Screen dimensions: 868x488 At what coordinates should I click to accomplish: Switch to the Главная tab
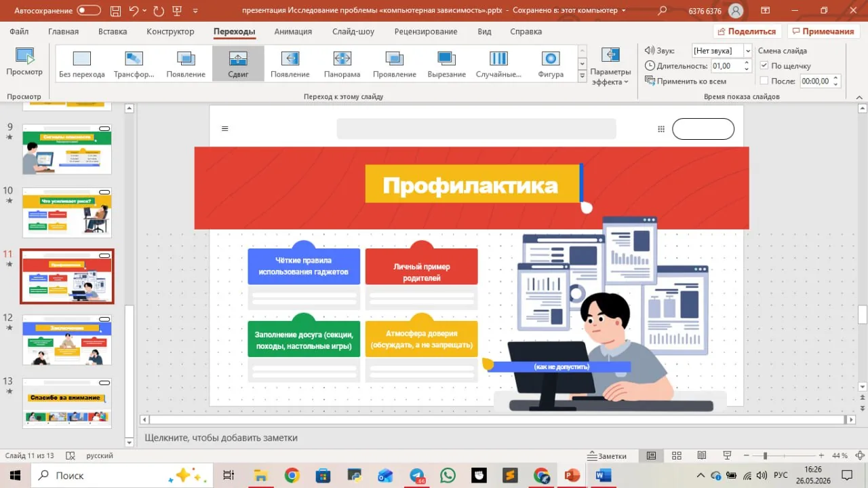click(x=63, y=32)
